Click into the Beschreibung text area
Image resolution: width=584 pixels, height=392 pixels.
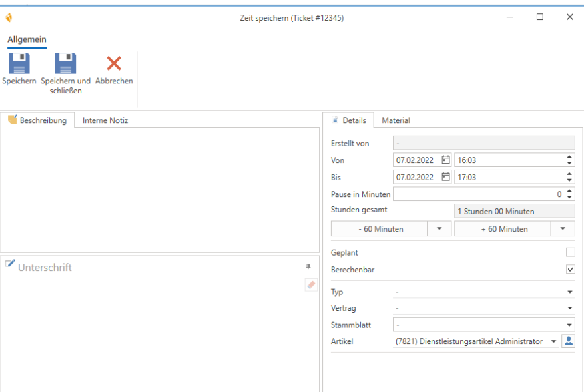[x=160, y=190]
